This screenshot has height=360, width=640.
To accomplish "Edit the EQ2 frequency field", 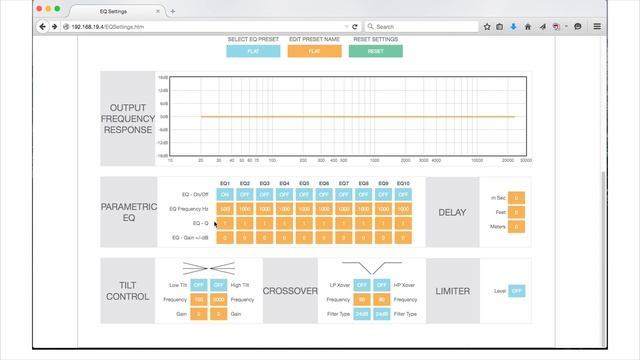I will [244, 209].
